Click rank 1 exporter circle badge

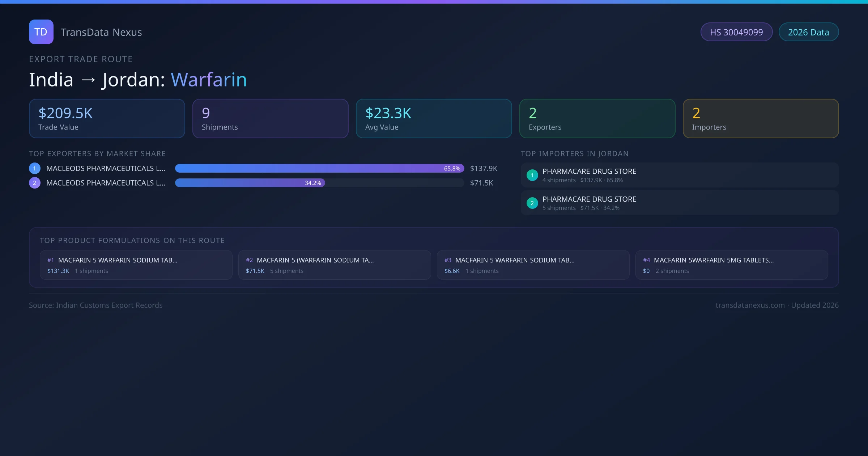click(35, 168)
